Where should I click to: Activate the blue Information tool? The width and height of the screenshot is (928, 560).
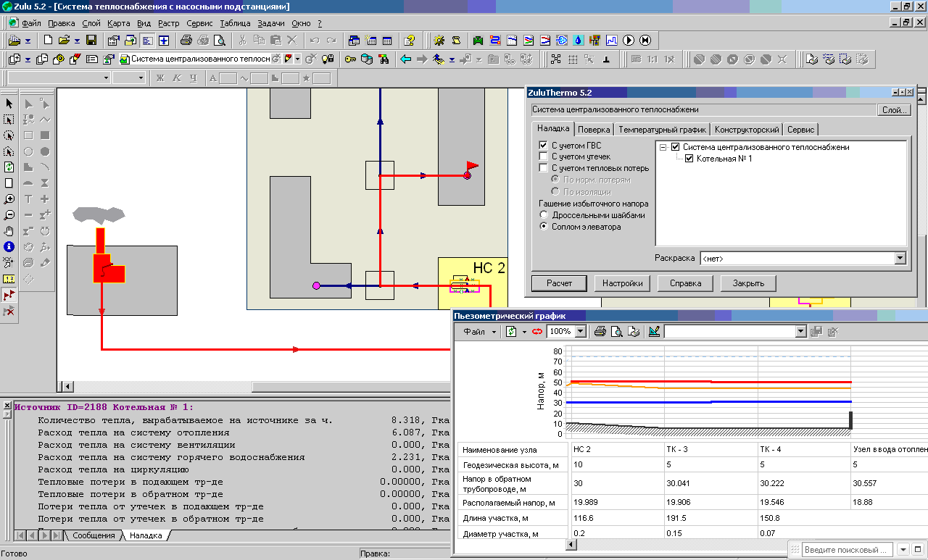9,247
